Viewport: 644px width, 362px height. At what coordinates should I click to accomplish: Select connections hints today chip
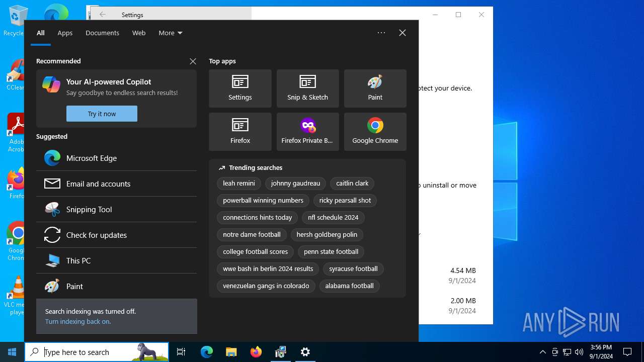[258, 217]
